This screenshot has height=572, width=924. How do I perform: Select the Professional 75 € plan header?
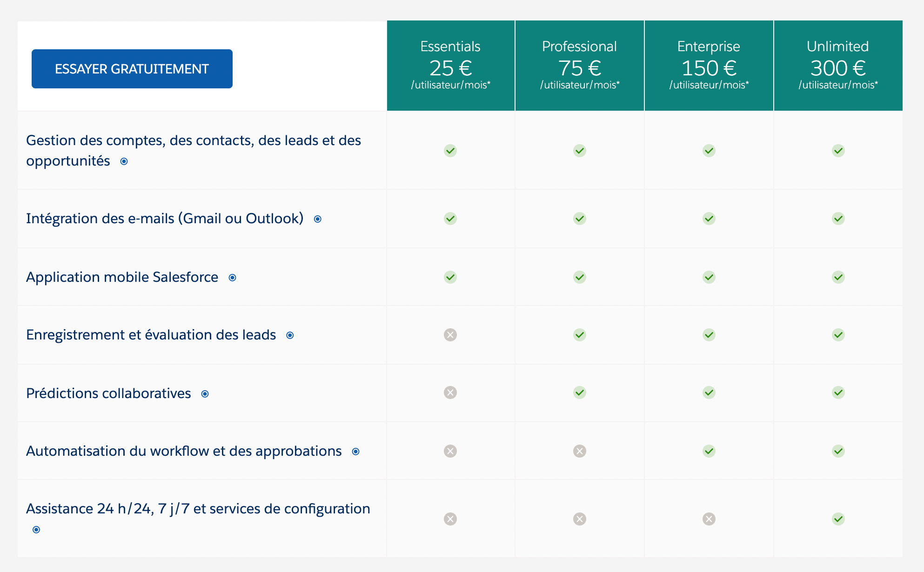point(580,66)
